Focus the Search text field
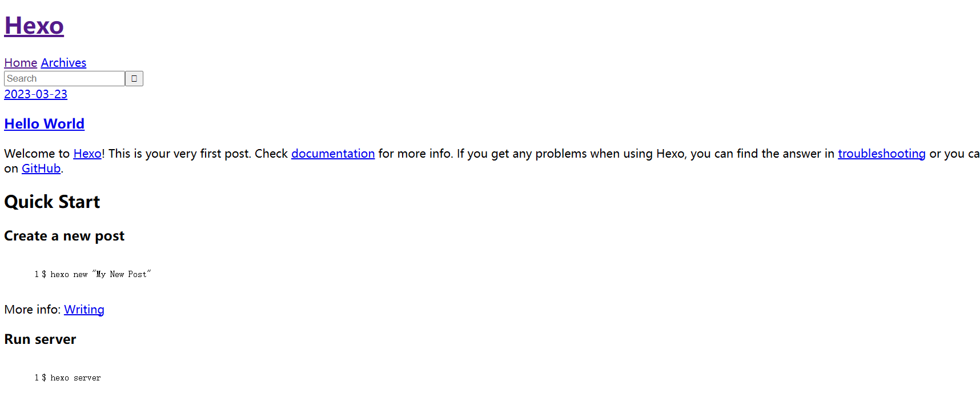This screenshot has height=401, width=980. tap(65, 78)
